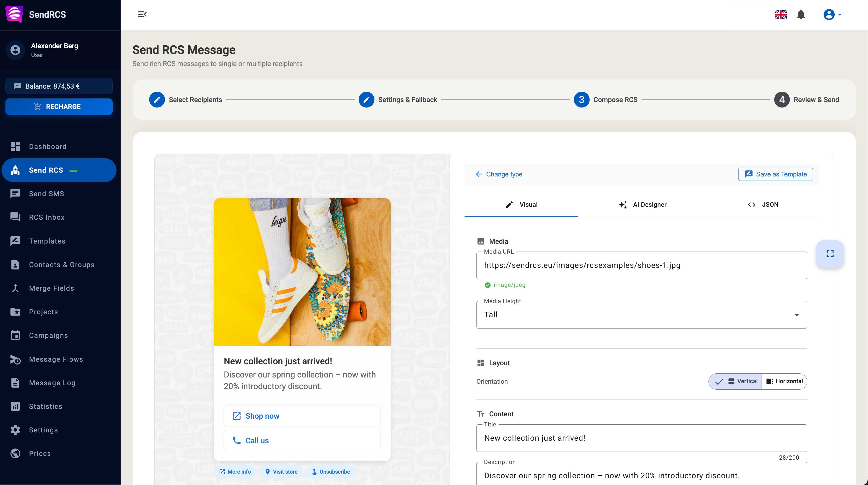The width and height of the screenshot is (868, 485).
Task: Open the 'Tall' selection arrow
Action: (797, 315)
